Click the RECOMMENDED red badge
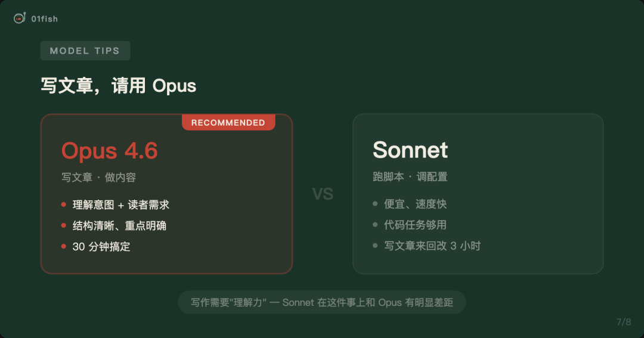Image resolution: width=644 pixels, height=338 pixels. [x=228, y=122]
